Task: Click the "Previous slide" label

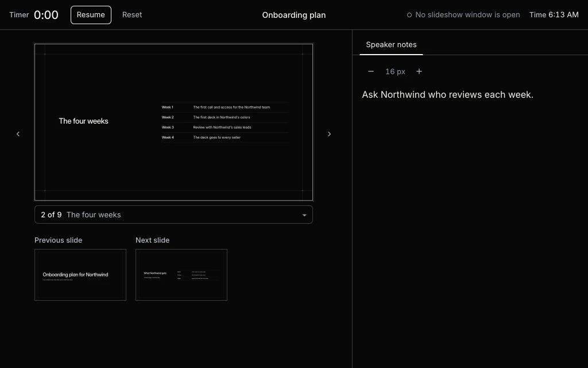Action: (x=58, y=240)
